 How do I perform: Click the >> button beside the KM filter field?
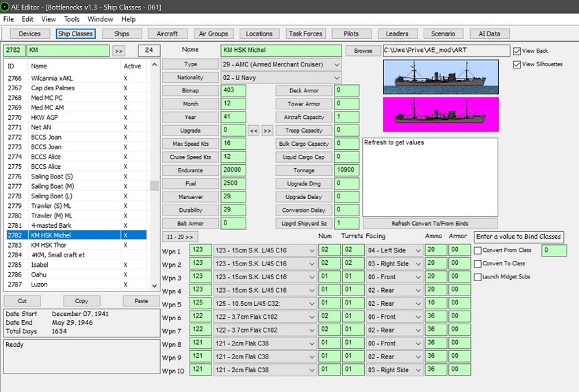(x=118, y=51)
